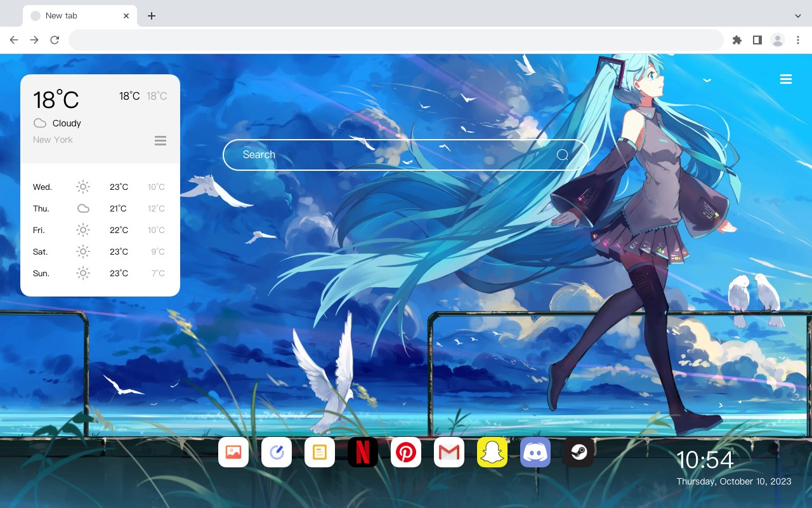Open the Chrome three-dot menu
The width and height of the screenshot is (812, 508).
coord(798,40)
